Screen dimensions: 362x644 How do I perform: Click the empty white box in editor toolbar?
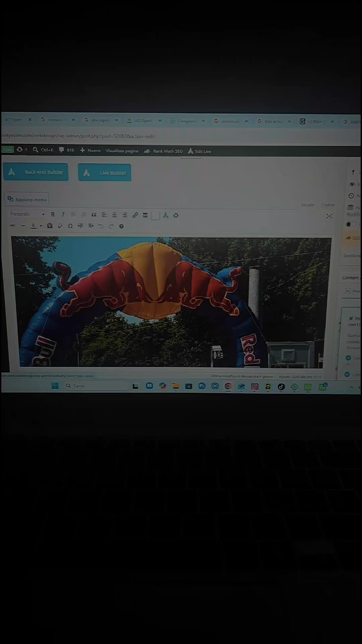tap(156, 215)
